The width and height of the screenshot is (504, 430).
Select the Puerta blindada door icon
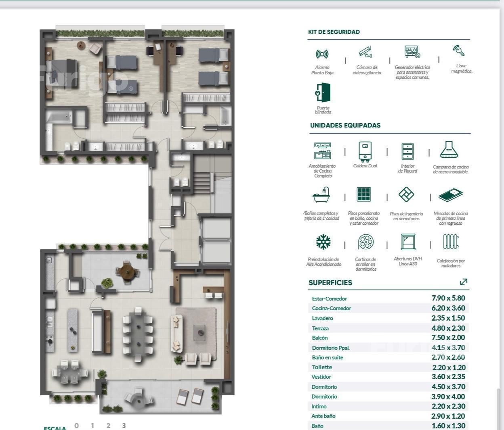[323, 92]
